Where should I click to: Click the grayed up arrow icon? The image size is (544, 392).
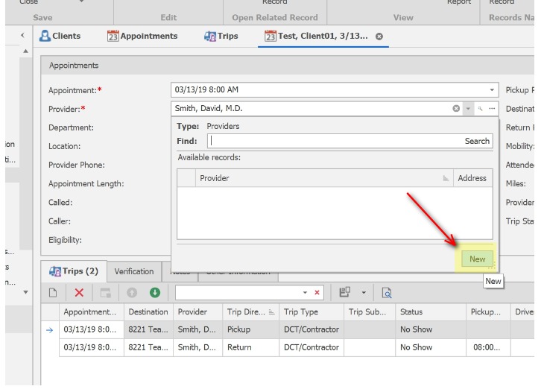[132, 293]
